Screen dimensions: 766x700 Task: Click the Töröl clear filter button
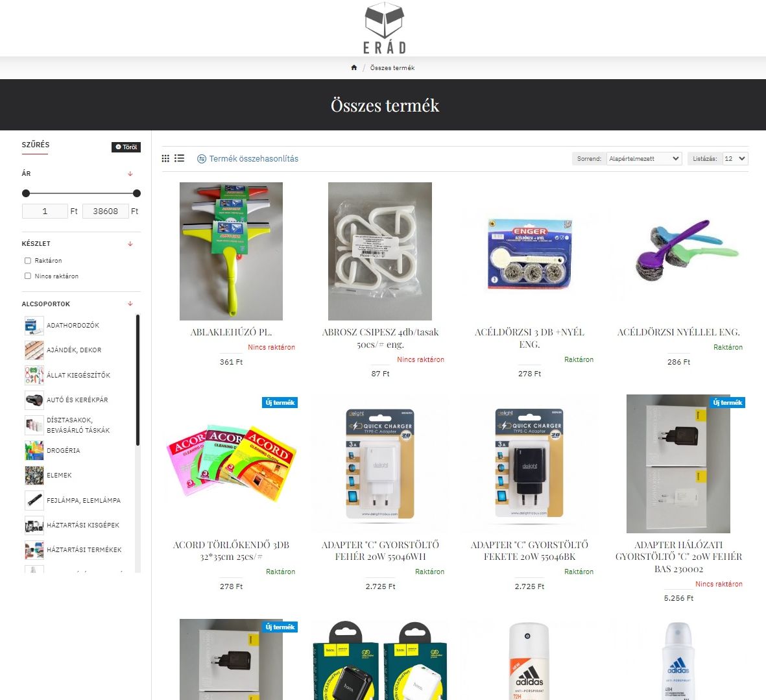pos(126,147)
